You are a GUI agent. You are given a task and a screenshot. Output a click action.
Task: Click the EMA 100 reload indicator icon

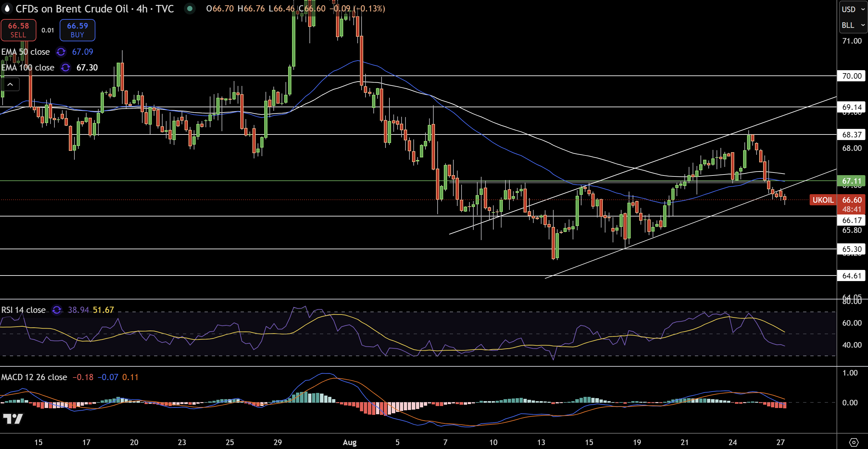[65, 68]
